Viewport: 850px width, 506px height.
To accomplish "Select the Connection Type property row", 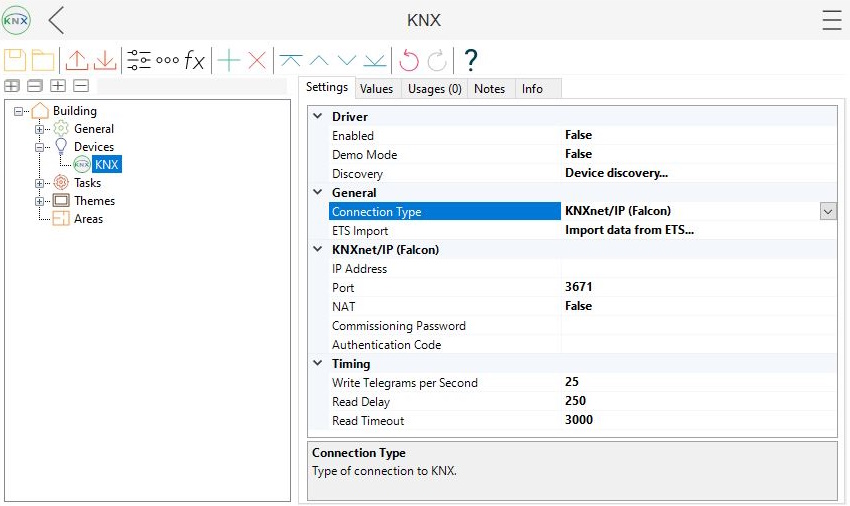I will coord(583,212).
